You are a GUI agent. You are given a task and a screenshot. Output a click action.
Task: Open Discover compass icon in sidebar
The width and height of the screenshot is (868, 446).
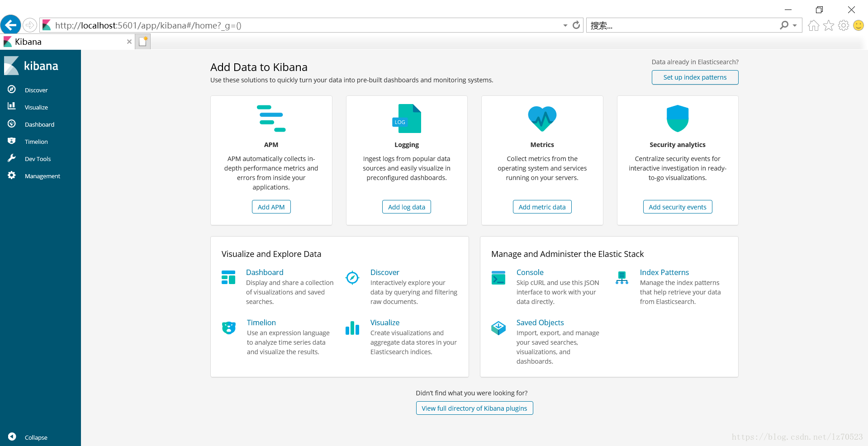(12, 90)
